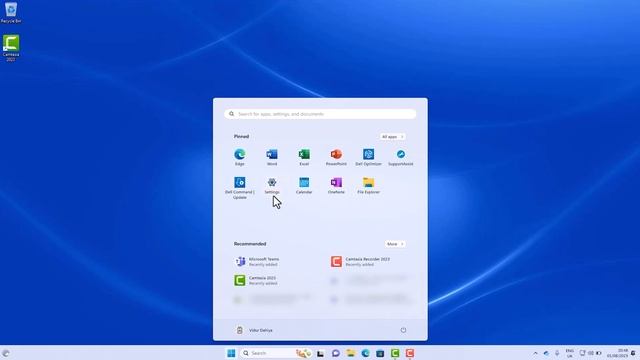Launch SupportAssist from pinned apps
The width and height of the screenshot is (640, 360).
(400, 157)
